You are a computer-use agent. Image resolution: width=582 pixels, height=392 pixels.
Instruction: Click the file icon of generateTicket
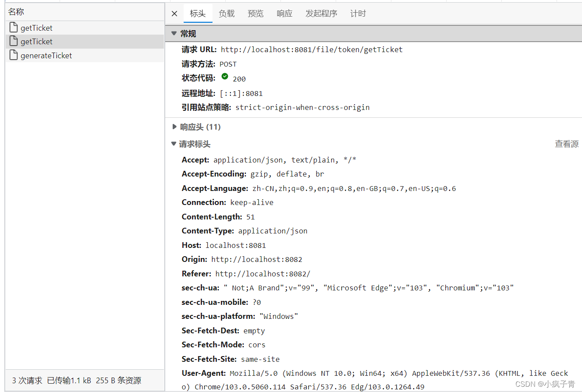(14, 55)
